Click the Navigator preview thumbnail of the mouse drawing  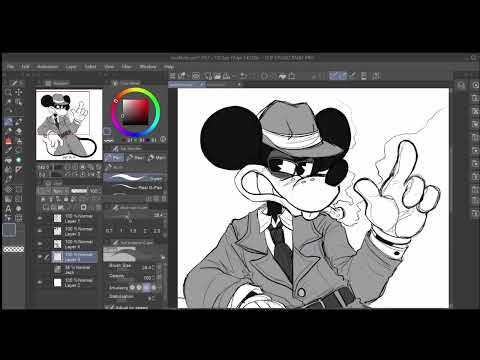click(69, 124)
